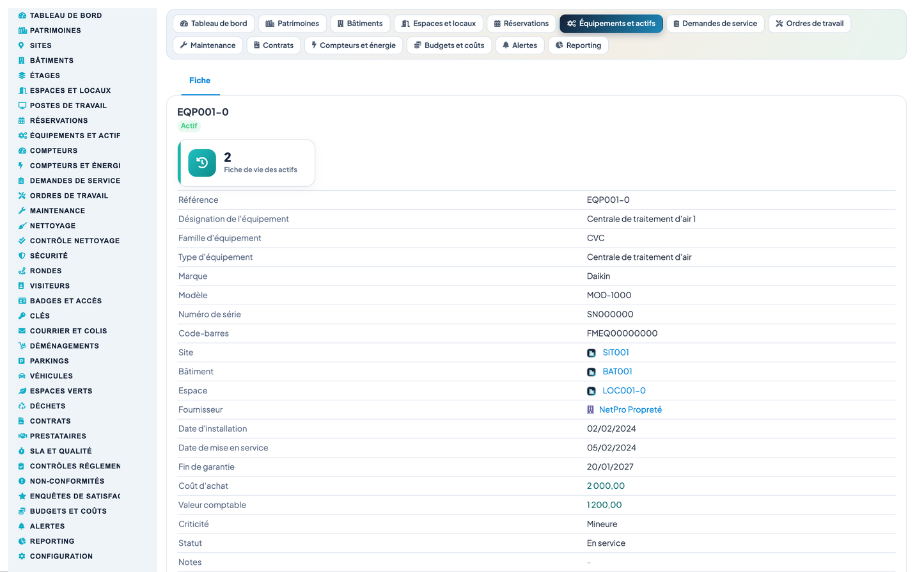Click the icon beside SIT001
Screen dimensions: 924x572
591,353
